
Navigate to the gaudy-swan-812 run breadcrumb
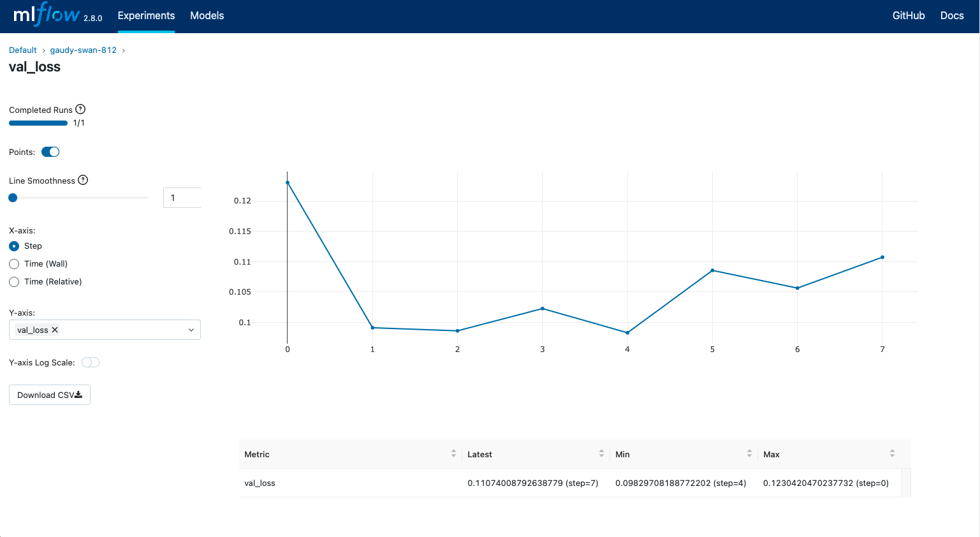click(x=83, y=50)
